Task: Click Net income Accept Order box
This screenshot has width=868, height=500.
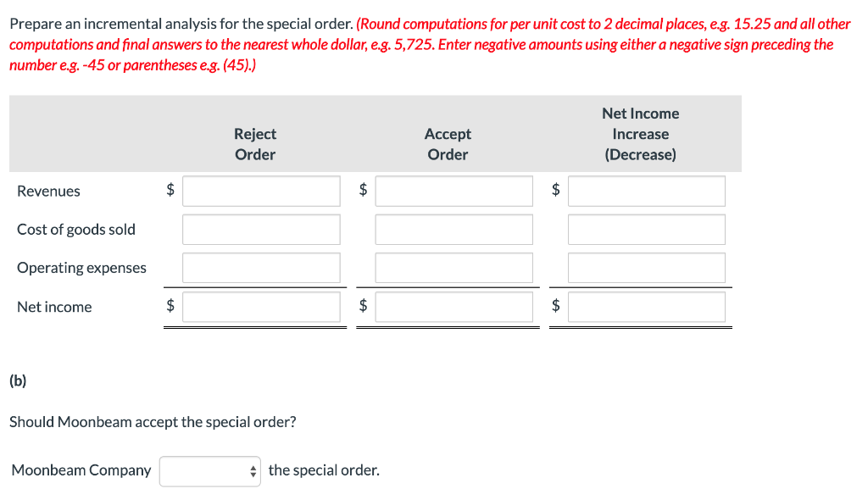Action: (453, 307)
